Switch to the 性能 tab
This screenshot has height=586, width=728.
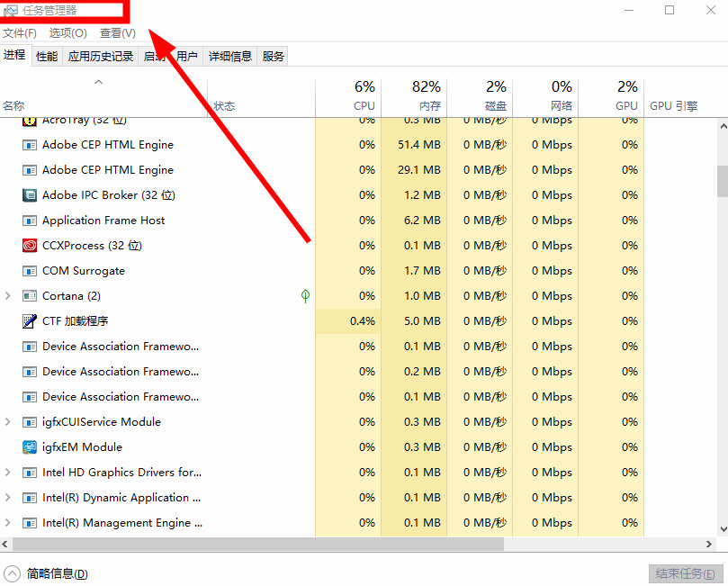coord(46,55)
